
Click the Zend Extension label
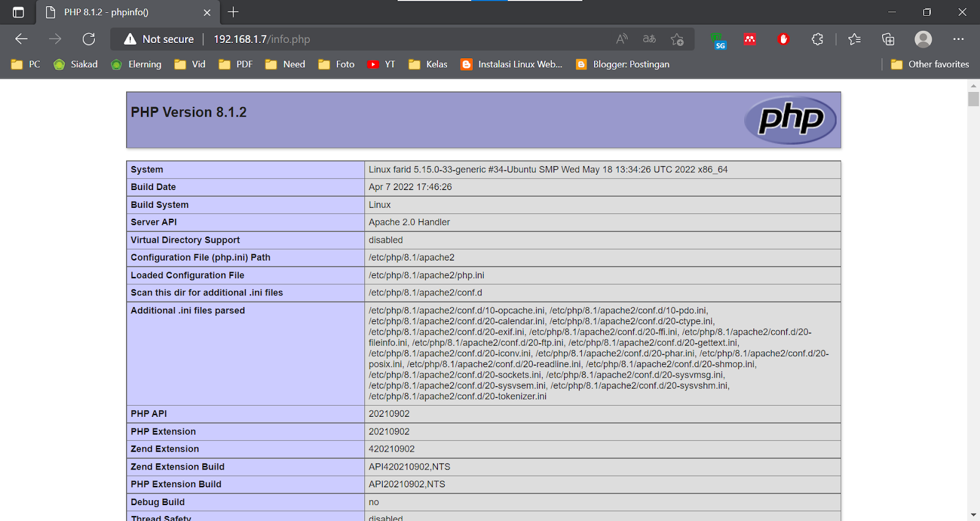(165, 449)
